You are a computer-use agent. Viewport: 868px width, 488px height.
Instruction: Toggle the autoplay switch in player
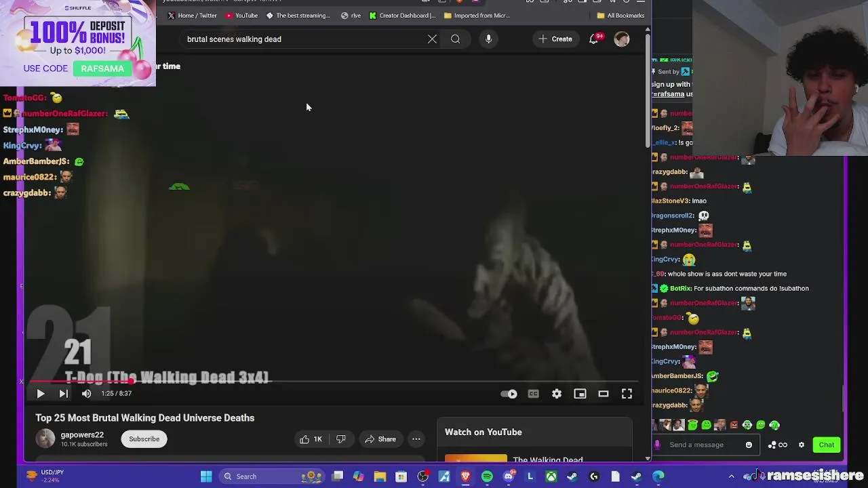click(509, 394)
